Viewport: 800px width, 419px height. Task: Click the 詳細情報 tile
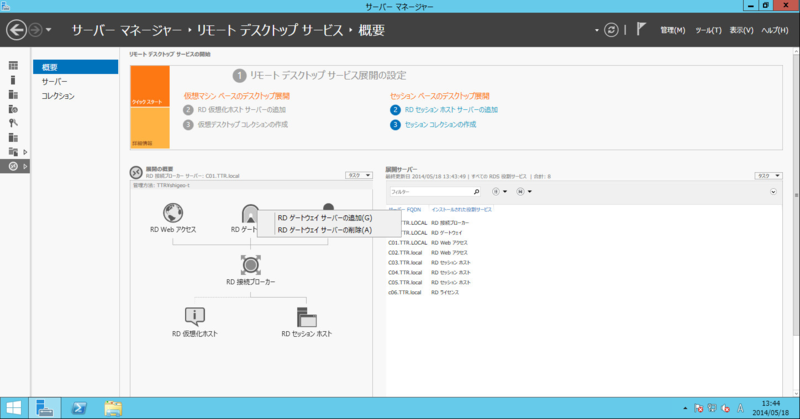(x=150, y=128)
